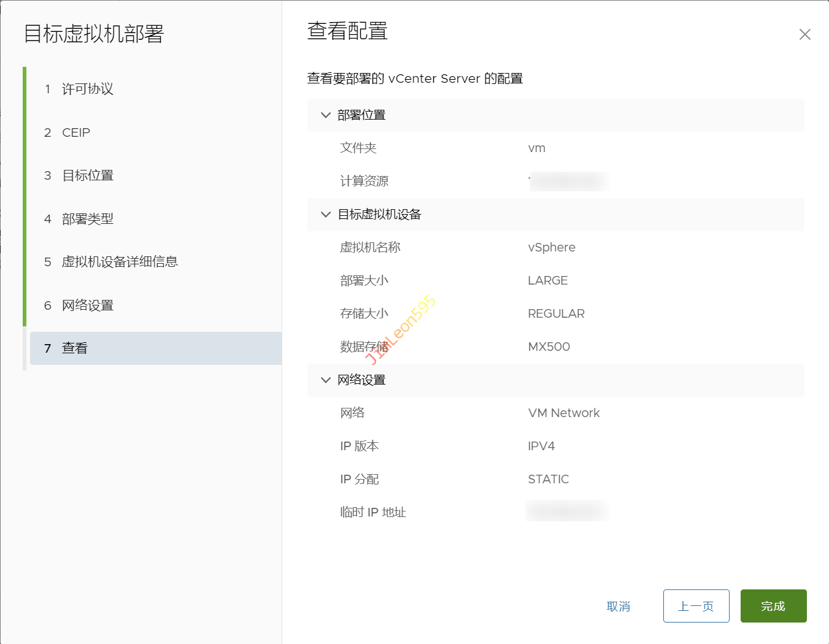The height and width of the screenshot is (644, 829).
Task: Go to step 2 CEIP
Action: pyautogui.click(x=75, y=132)
